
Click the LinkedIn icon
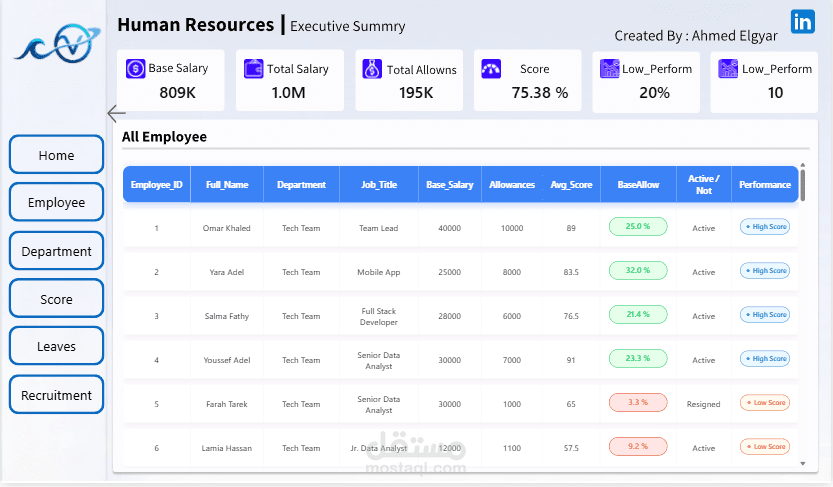pyautogui.click(x=802, y=23)
